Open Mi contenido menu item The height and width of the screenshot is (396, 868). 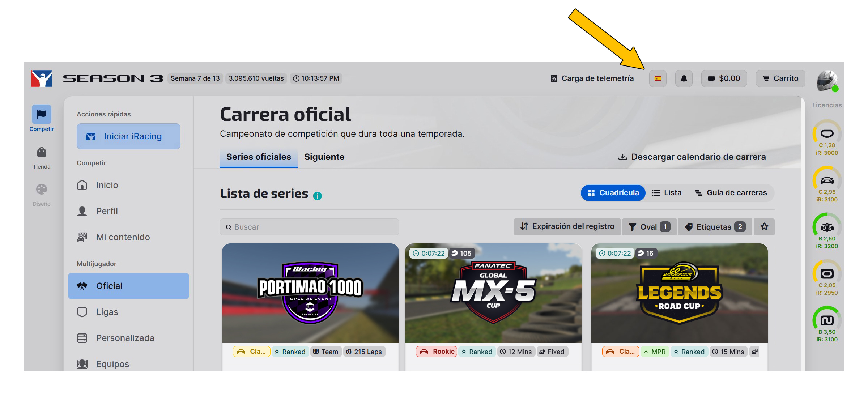[x=128, y=237]
